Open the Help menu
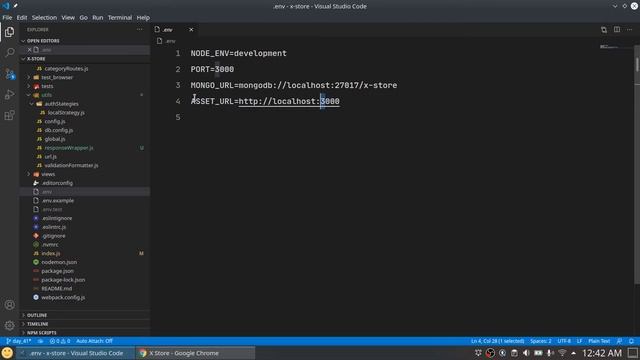 143,18
